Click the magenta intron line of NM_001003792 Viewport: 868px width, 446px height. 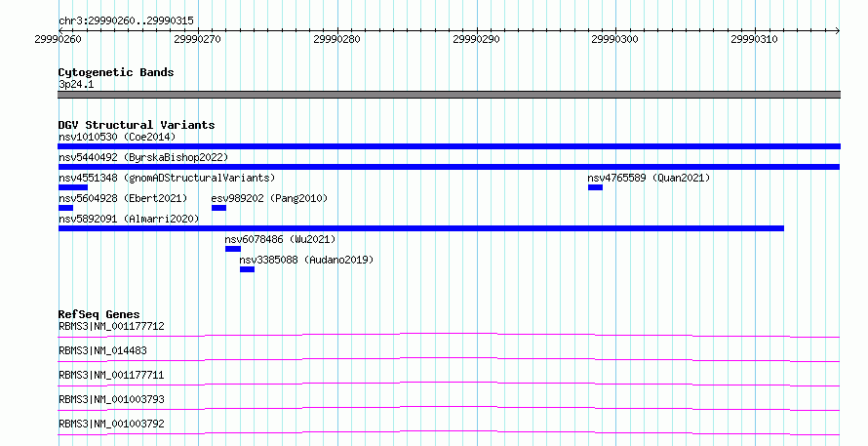click(x=449, y=431)
